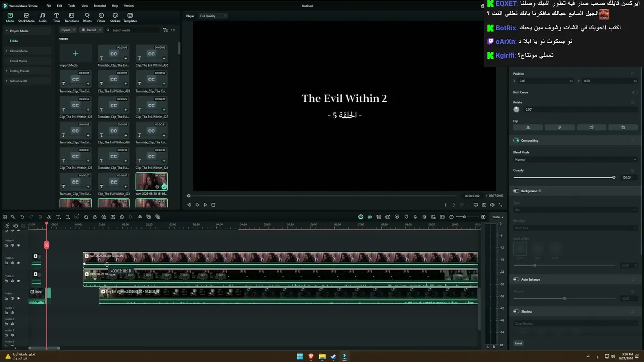Toggle the Auto Enhance switch
This screenshot has height=362, width=644.
pos(516,279)
